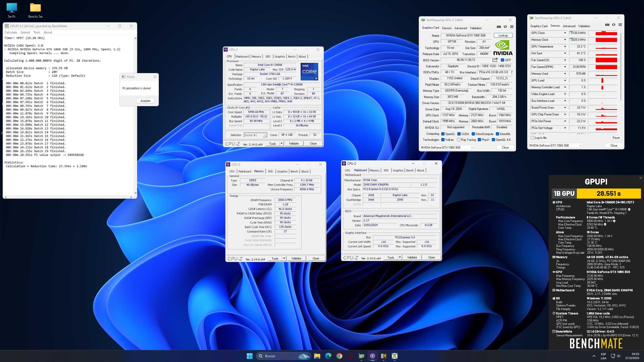
Task: Click Close in GPU-Z Graphics Card window
Action: [505, 148]
